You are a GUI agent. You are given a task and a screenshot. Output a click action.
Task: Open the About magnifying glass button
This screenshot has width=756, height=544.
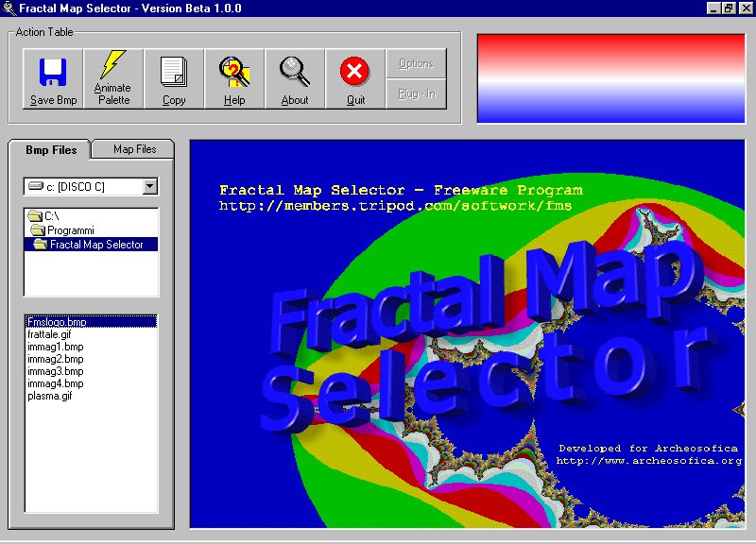click(x=295, y=78)
